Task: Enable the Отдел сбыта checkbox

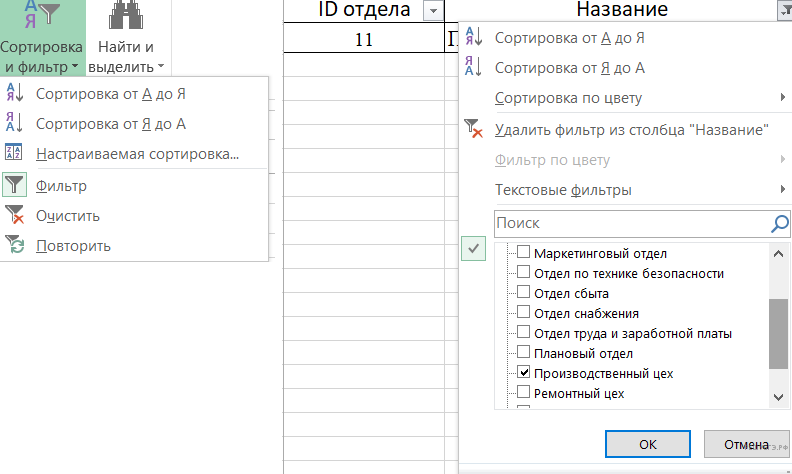Action: click(523, 294)
